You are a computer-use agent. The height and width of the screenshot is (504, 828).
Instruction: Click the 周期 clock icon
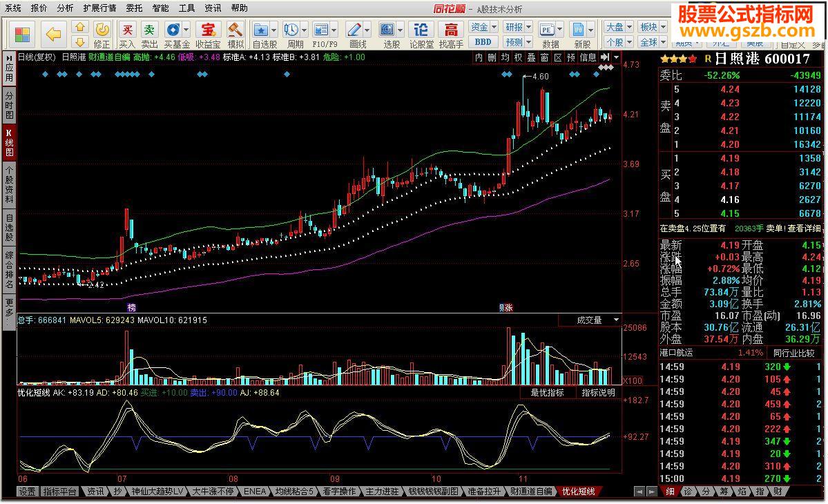[x=295, y=35]
